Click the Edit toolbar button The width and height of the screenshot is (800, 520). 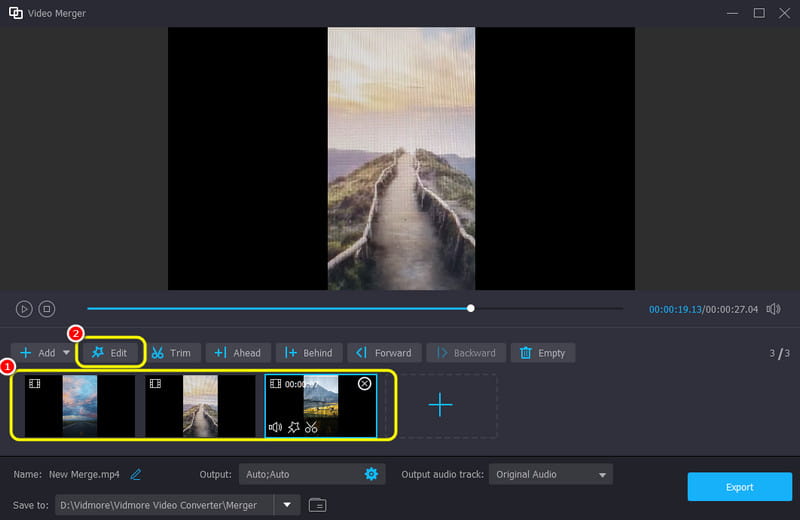pyautogui.click(x=110, y=353)
